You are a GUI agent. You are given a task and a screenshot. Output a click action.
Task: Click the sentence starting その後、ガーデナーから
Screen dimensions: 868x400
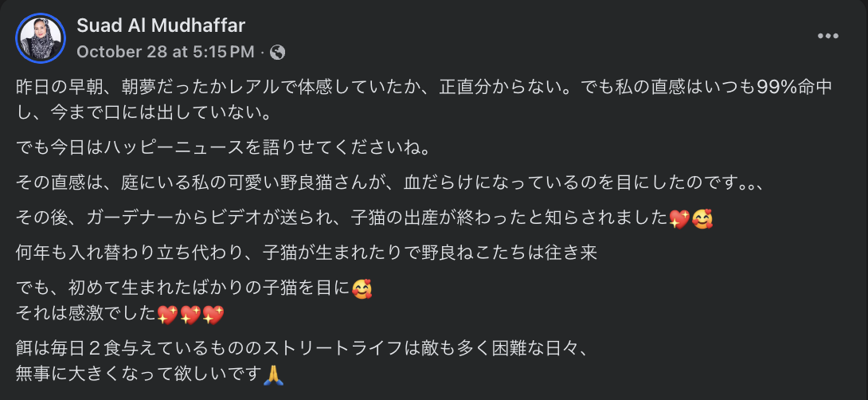tap(334, 218)
